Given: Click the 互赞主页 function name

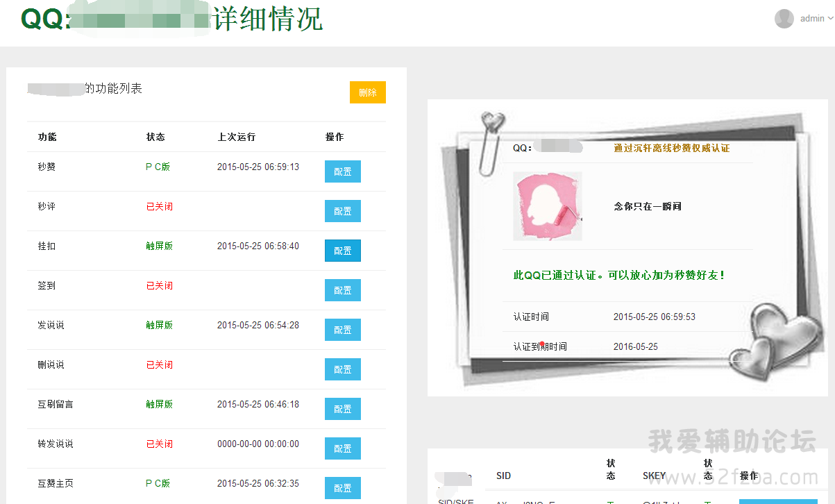Looking at the screenshot, I should tap(56, 483).
